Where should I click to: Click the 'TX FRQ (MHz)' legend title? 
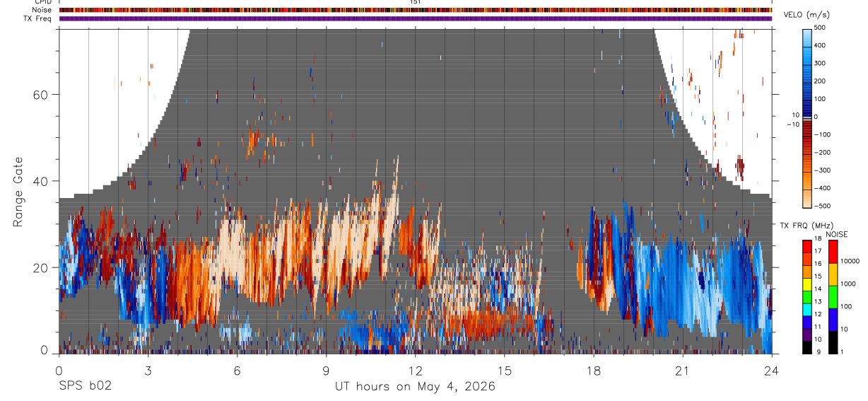[x=806, y=226]
